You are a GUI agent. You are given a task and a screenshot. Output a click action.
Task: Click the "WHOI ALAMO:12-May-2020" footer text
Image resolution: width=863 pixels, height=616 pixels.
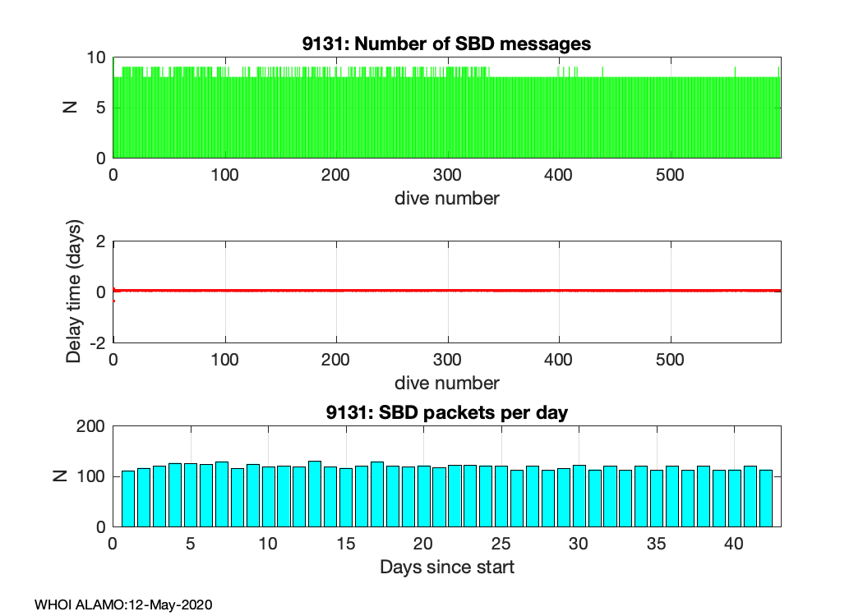(123, 605)
